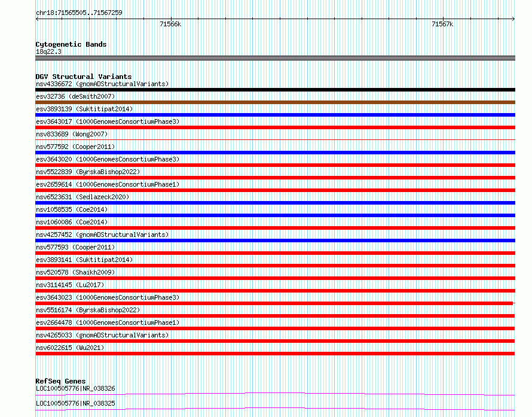This screenshot has width=532, height=417.
Task: Open the nsv4336672 gnomAD black variant bar
Action: (x=275, y=90)
